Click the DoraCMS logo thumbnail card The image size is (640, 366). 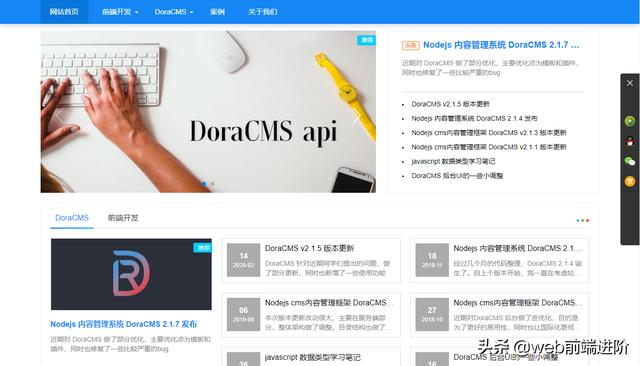point(131,274)
